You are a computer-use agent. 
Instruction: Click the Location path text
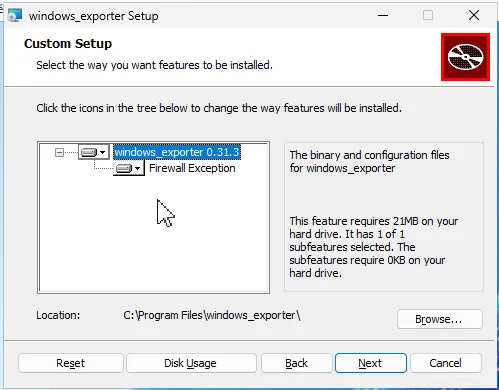pyautogui.click(x=212, y=315)
